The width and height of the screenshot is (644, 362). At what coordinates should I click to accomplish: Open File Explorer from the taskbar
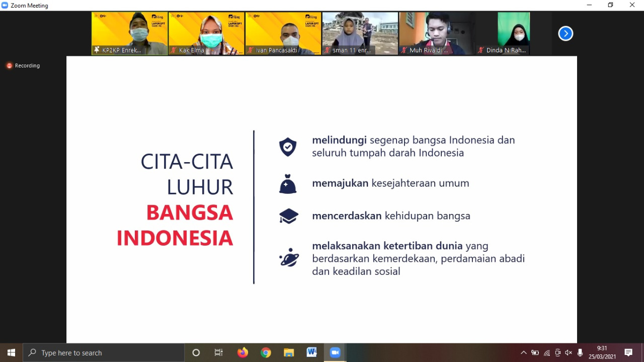click(289, 352)
